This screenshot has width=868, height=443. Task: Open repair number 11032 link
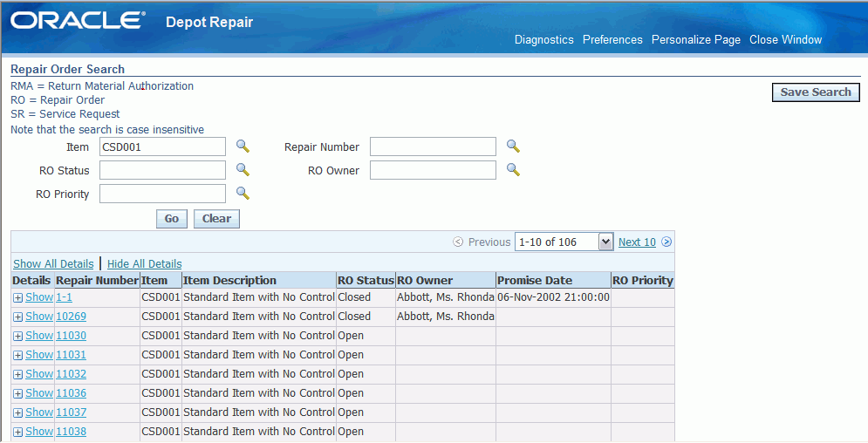(71, 374)
